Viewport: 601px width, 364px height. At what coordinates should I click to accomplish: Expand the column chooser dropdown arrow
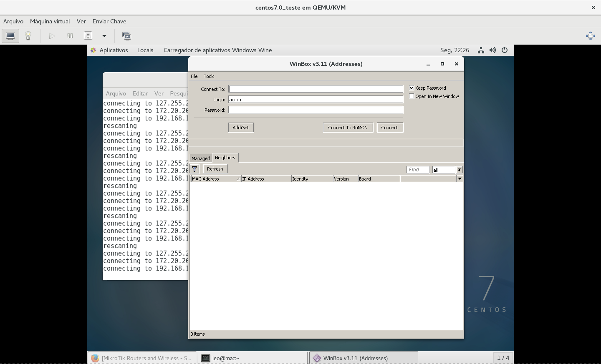(x=460, y=179)
